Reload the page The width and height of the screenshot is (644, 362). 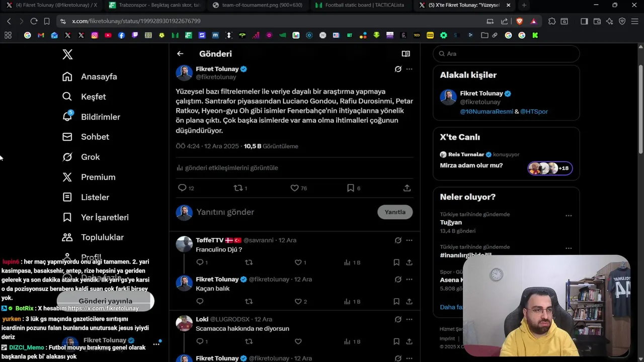pyautogui.click(x=34, y=21)
